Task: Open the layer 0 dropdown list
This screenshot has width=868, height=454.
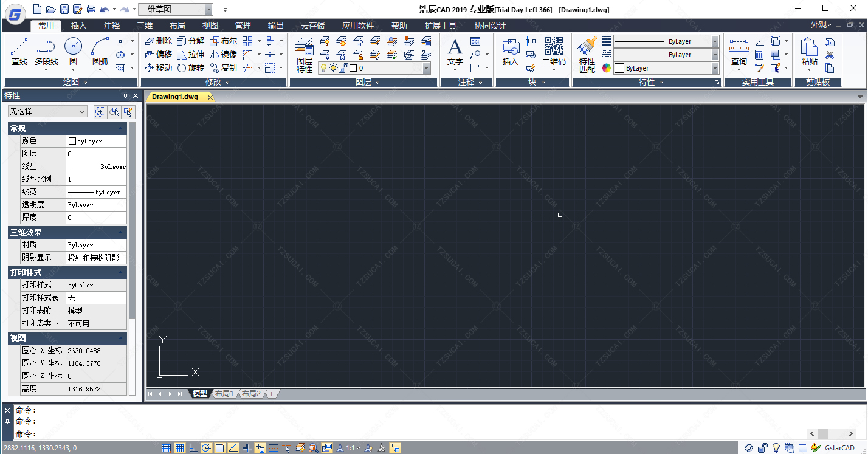Action: click(x=426, y=68)
